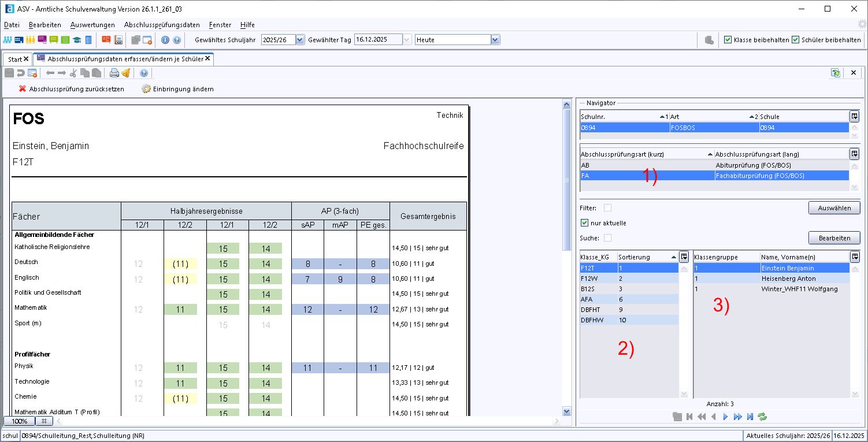The width and height of the screenshot is (868, 442).
Task: Open the 'Gewähltes Schuljahr' dropdown
Action: 299,40
